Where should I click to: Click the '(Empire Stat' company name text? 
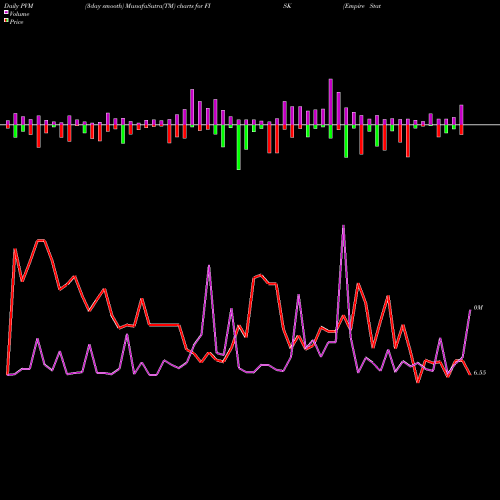(x=362, y=6)
